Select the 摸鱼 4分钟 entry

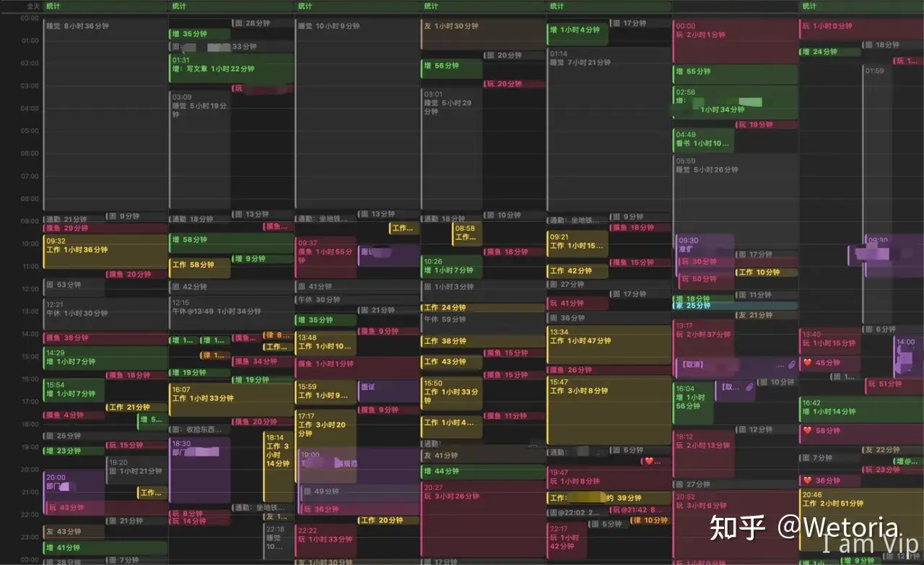tap(74, 415)
